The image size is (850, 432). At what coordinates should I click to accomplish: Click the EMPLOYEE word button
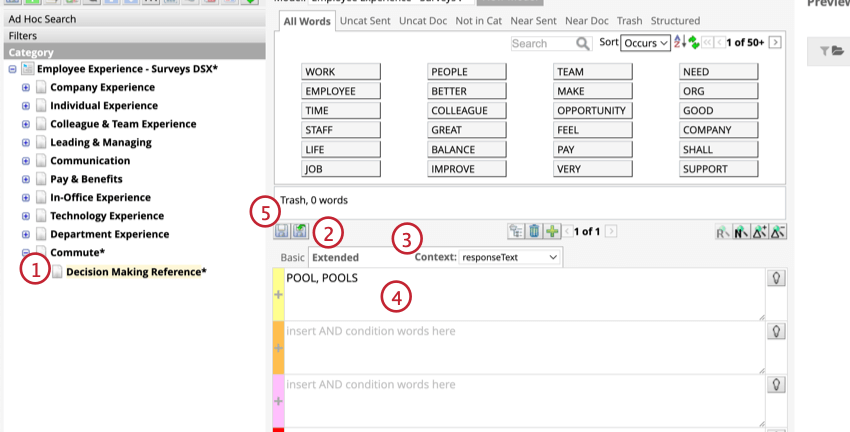pyautogui.click(x=341, y=91)
